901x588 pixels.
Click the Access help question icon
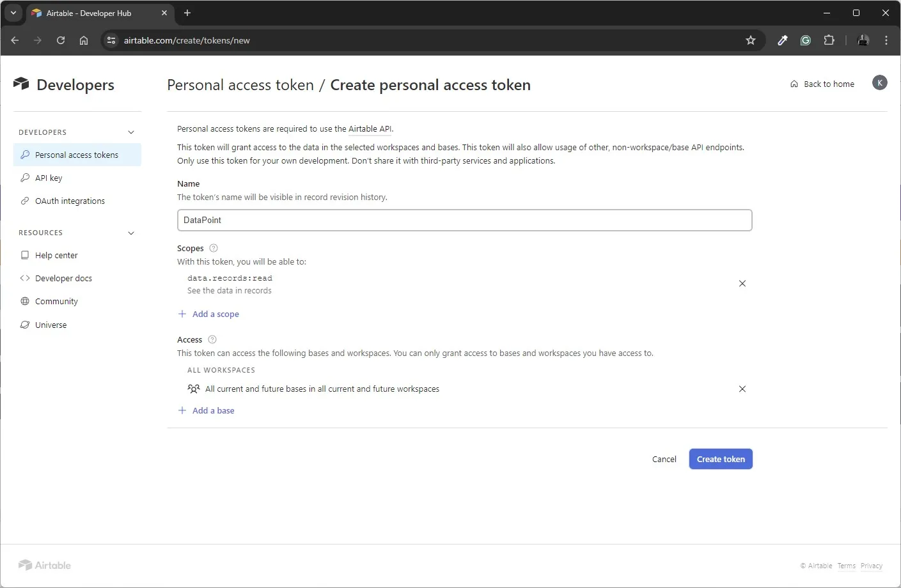[212, 339]
